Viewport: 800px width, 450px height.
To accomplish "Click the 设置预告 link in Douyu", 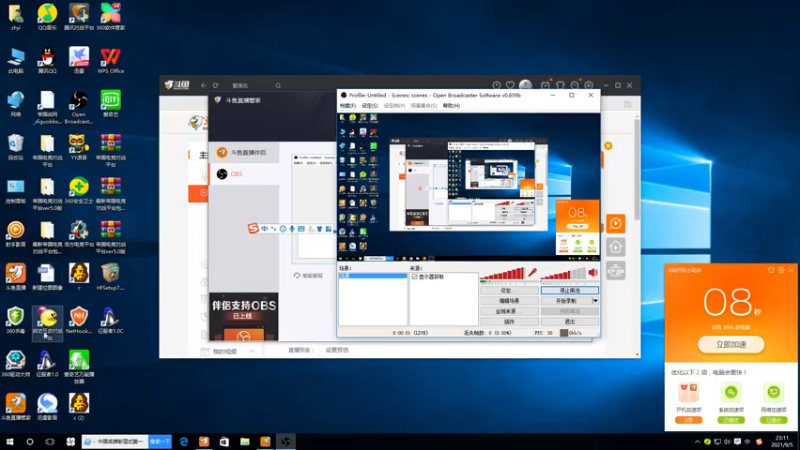I will pyautogui.click(x=337, y=351).
